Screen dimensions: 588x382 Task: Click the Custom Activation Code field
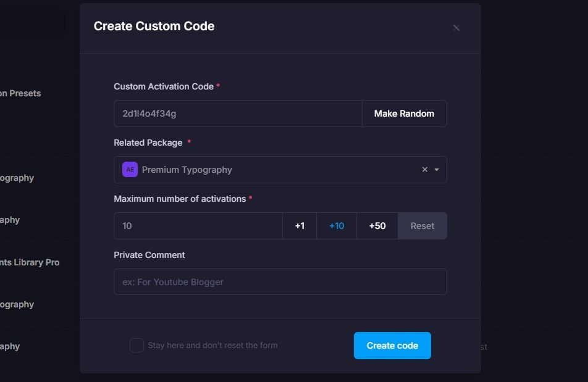point(238,113)
